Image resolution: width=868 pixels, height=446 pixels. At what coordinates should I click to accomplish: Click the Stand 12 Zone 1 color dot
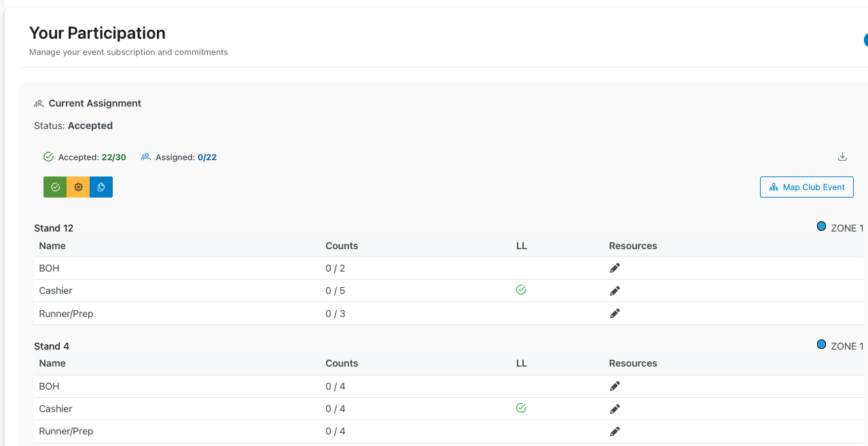coord(821,227)
